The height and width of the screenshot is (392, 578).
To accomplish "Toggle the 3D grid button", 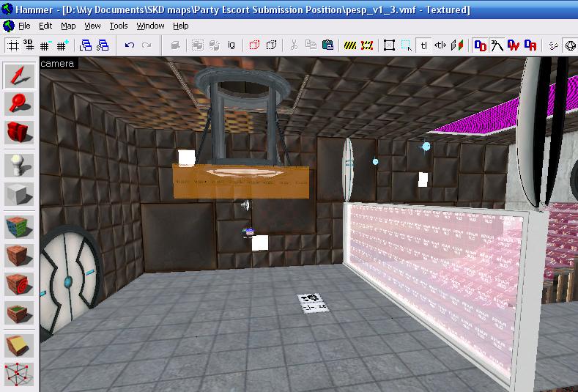I will click(29, 45).
